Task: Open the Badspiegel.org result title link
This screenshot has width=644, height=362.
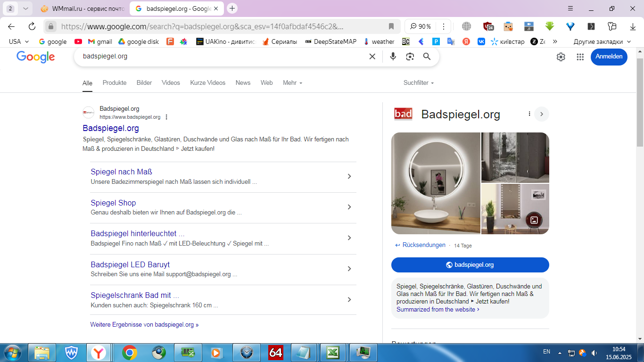Action: pyautogui.click(x=111, y=128)
